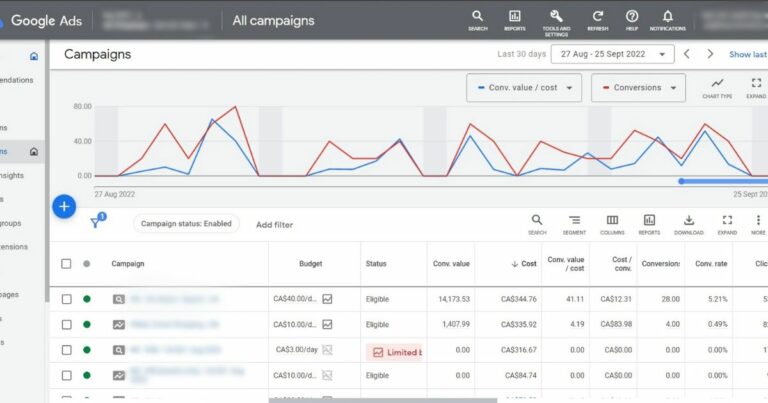Open the status header dot dropdown

87,263
